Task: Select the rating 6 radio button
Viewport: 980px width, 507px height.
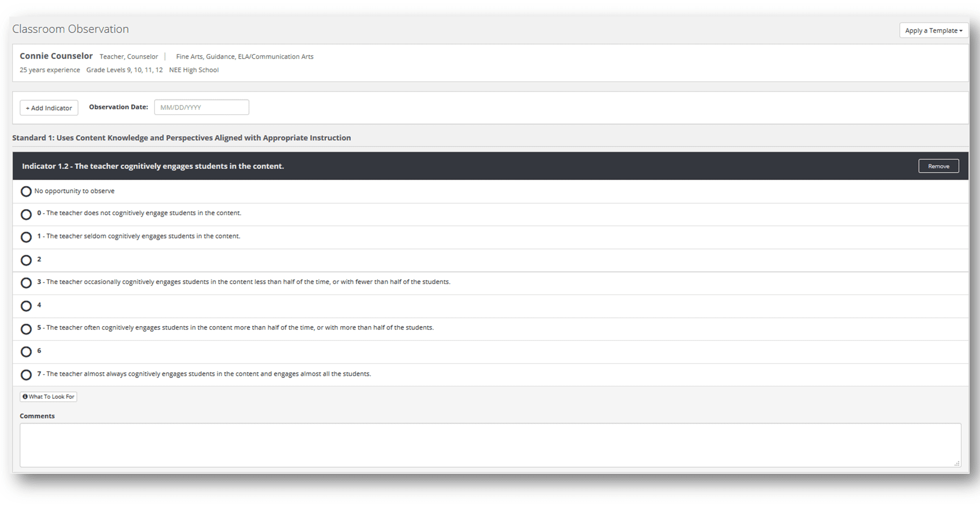Action: coord(26,351)
